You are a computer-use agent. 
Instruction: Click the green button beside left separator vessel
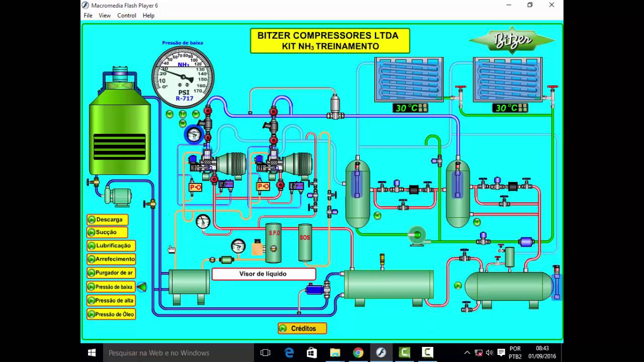[x=377, y=216]
